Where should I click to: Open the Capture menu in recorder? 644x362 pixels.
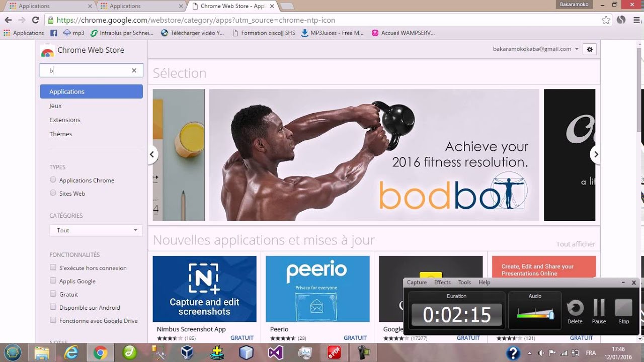(417, 283)
